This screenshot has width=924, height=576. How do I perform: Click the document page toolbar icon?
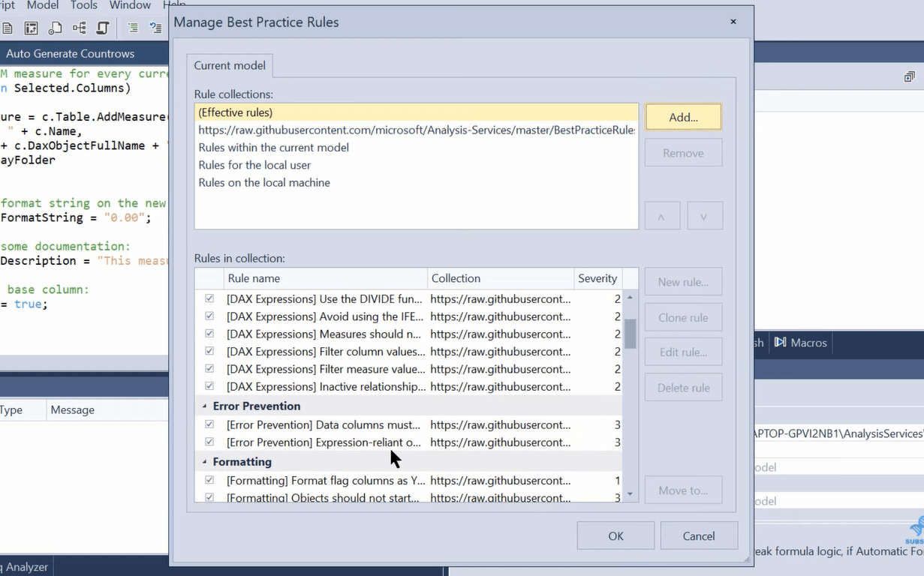pos(8,28)
